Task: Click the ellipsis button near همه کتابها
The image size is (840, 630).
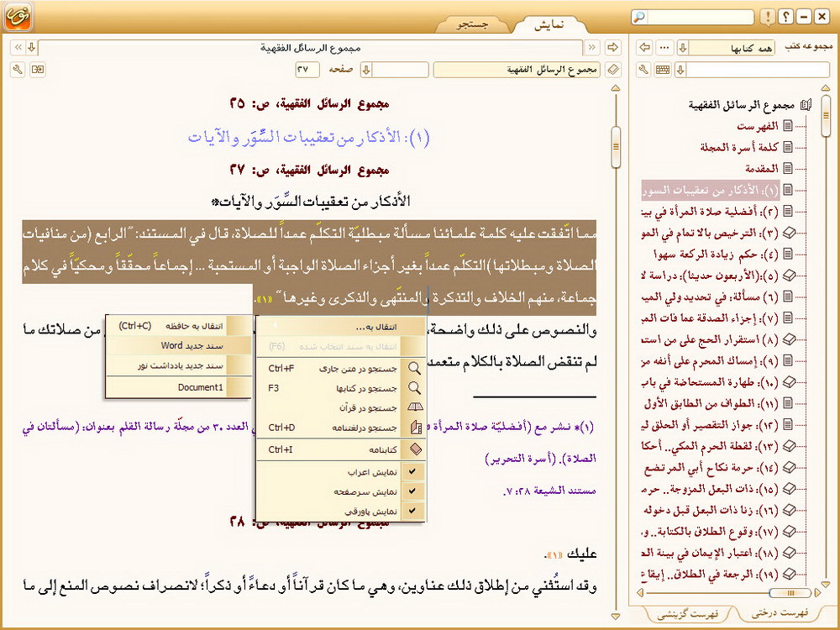Action: pos(664,48)
